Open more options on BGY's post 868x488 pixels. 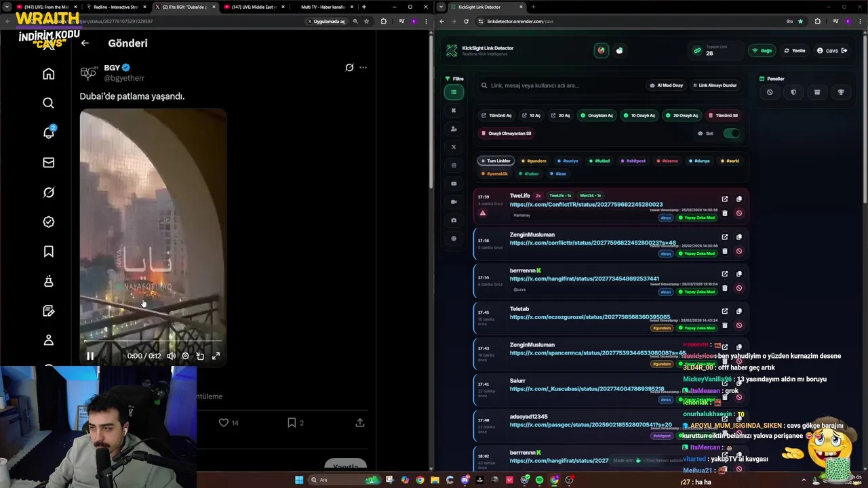click(363, 67)
